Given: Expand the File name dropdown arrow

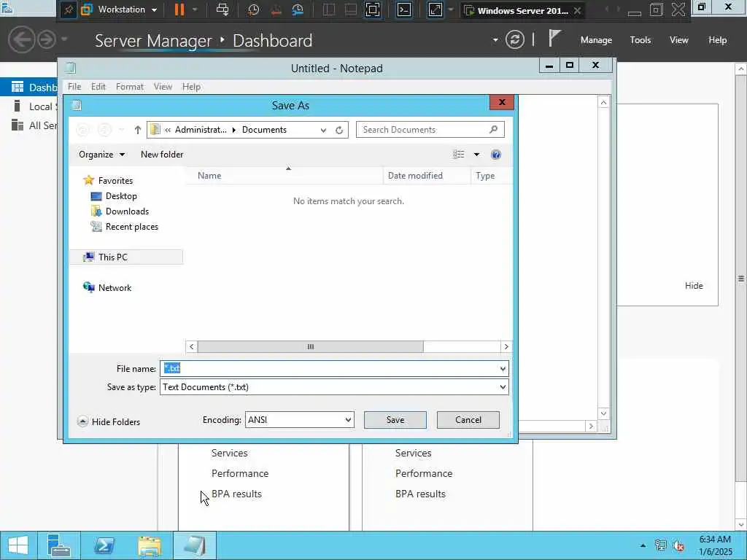Looking at the screenshot, I should click(503, 368).
